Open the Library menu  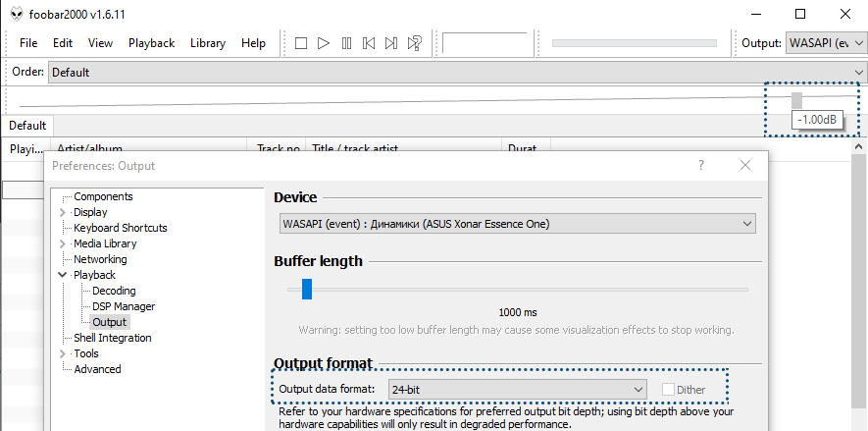pyautogui.click(x=208, y=43)
